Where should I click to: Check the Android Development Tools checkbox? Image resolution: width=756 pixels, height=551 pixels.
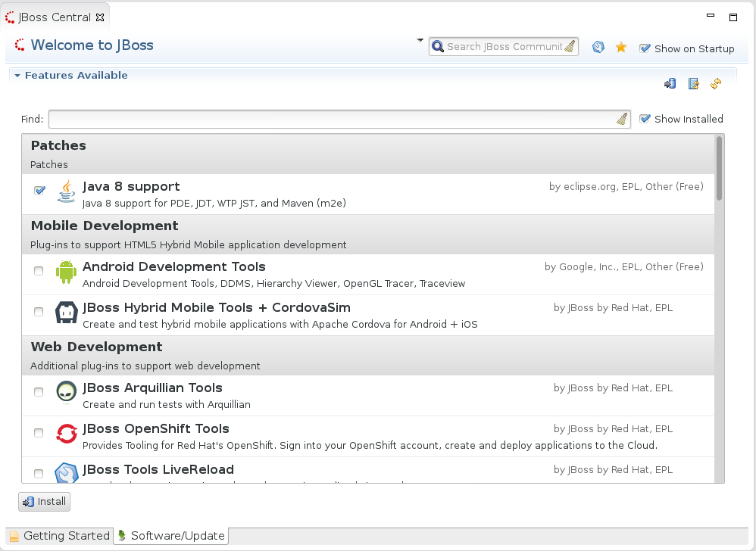point(39,271)
